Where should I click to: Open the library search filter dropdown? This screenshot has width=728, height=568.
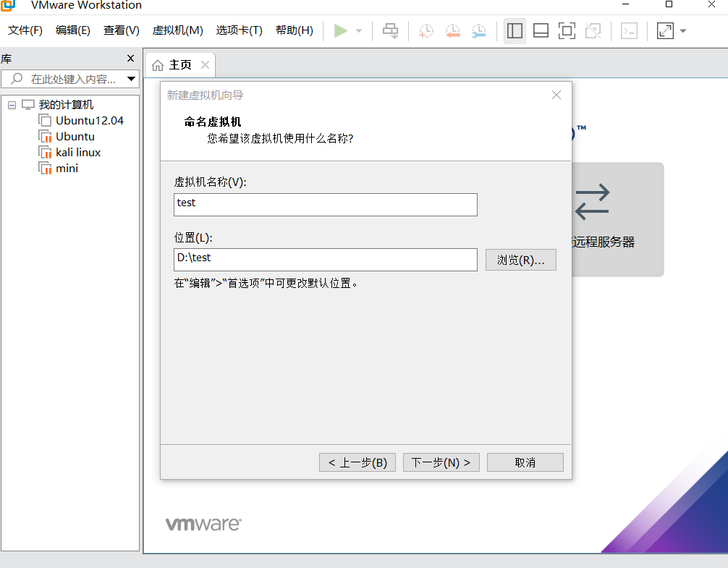pos(131,79)
